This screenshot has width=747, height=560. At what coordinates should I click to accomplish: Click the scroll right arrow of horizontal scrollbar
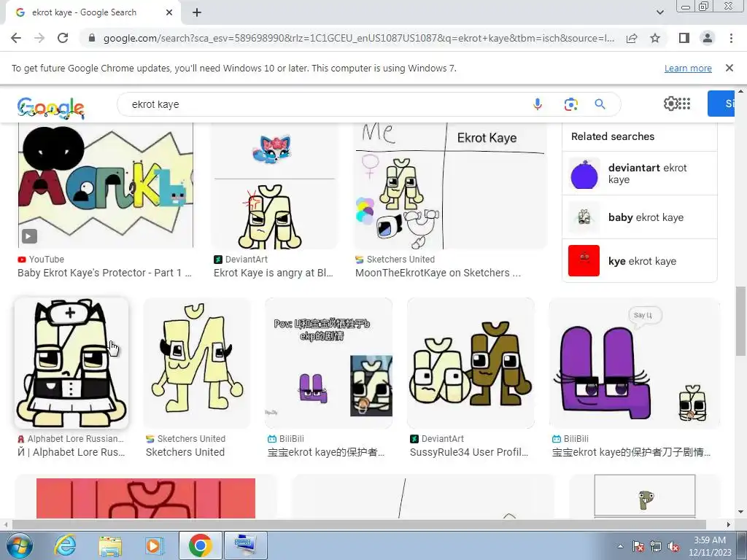(x=729, y=524)
